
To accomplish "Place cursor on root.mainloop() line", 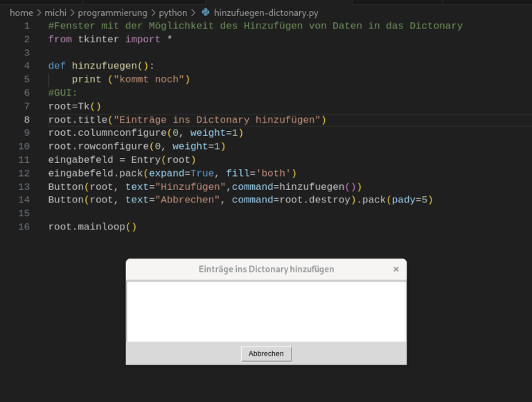I will click(x=92, y=227).
